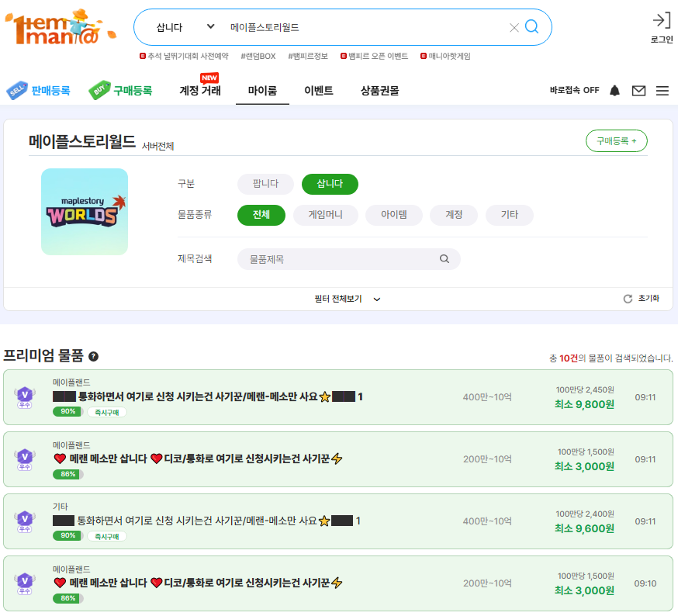Click the login arrow icon
The height and width of the screenshot is (616, 678).
click(x=662, y=20)
